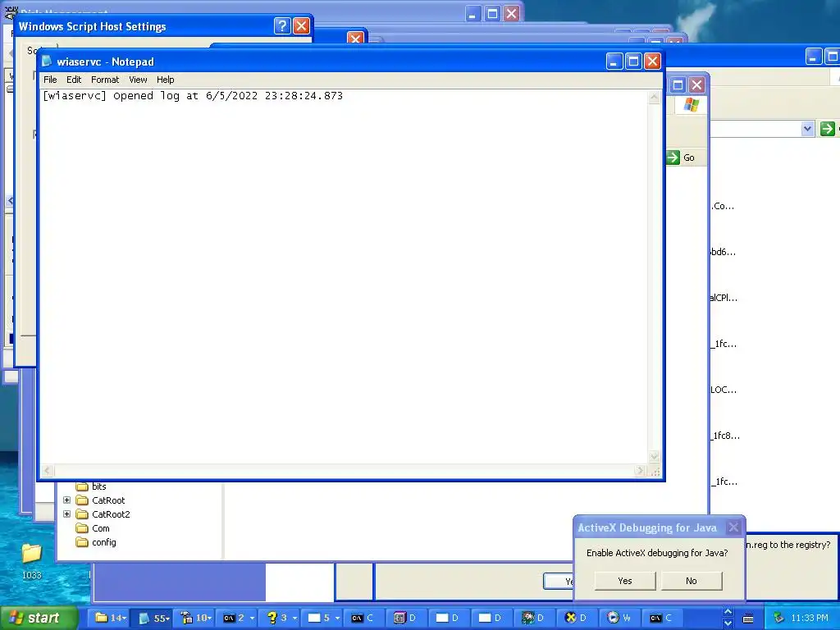
Task: Switch to the taskbar D button with purple window icon
Action: coord(405,619)
